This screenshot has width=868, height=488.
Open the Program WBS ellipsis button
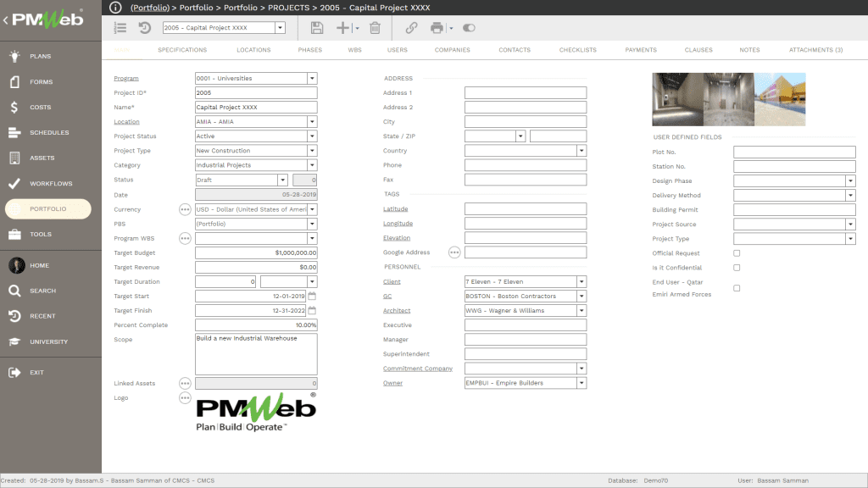(185, 238)
